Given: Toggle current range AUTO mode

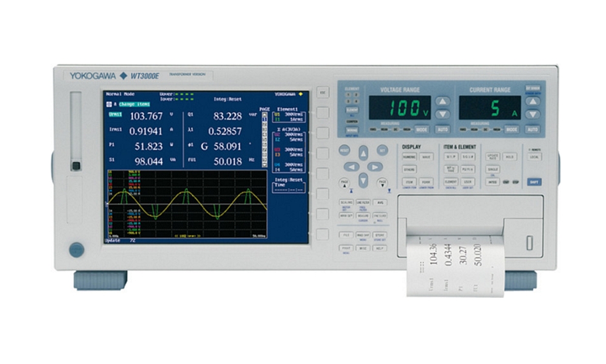Looking at the screenshot, I should pos(532,129).
